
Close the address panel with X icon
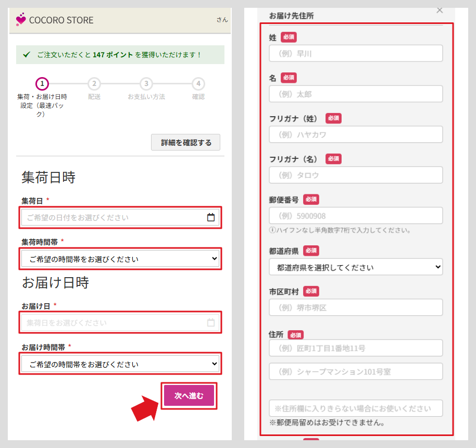pyautogui.click(x=440, y=10)
